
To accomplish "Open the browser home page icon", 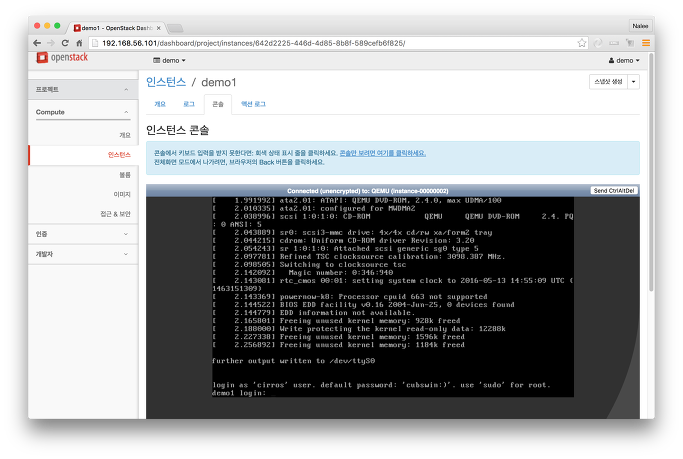I will (x=79, y=43).
